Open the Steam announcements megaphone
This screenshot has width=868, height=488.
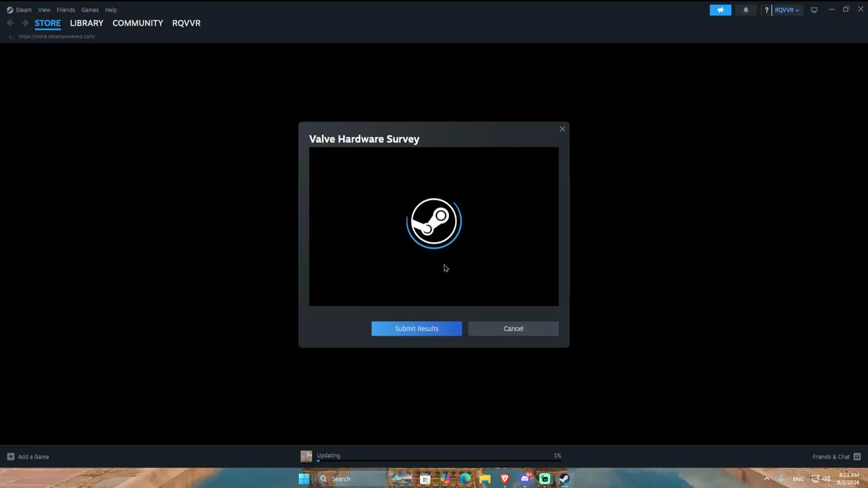[x=720, y=10]
